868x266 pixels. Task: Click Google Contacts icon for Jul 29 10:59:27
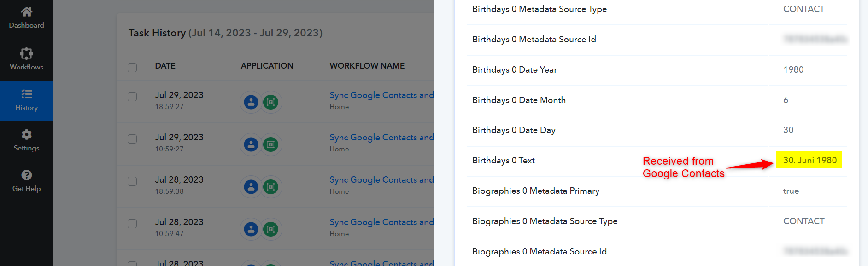point(251,145)
